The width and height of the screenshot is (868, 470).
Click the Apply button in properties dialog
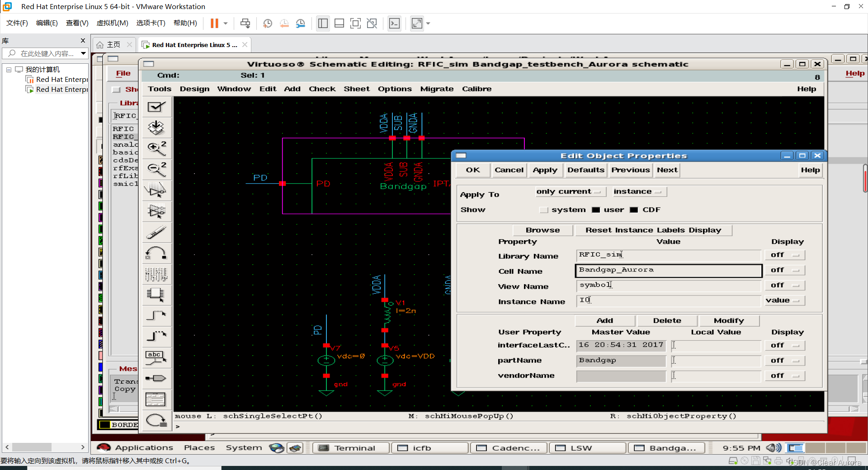pos(545,170)
